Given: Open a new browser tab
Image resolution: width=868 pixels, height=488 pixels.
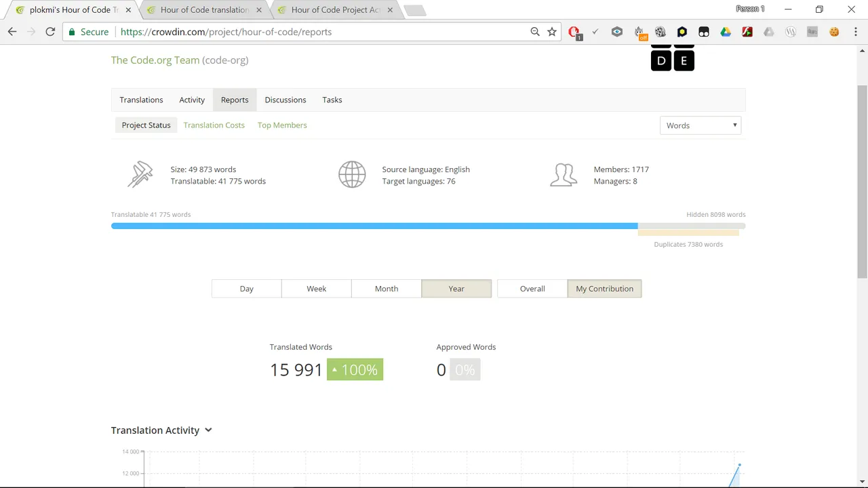Looking at the screenshot, I should (x=414, y=10).
